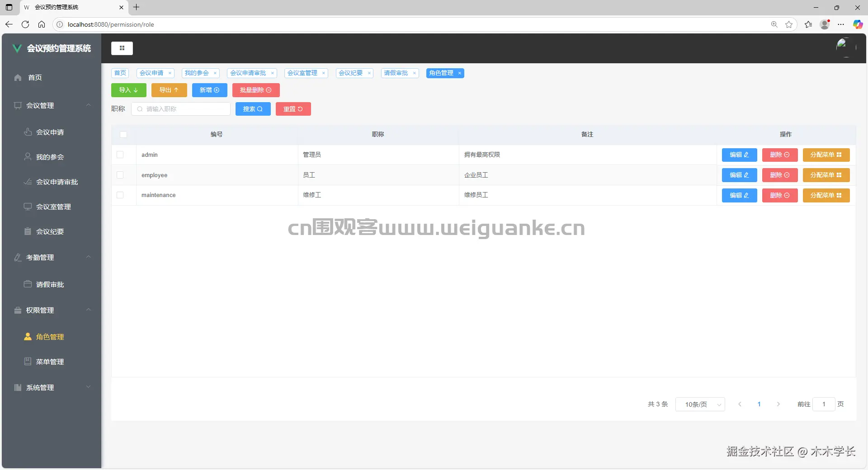
Task: Edit the employee role
Action: [740, 175]
